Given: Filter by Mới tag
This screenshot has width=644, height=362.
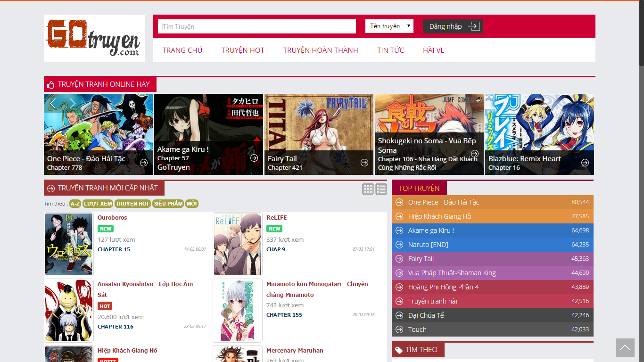Looking at the screenshot, I should 191,204.
